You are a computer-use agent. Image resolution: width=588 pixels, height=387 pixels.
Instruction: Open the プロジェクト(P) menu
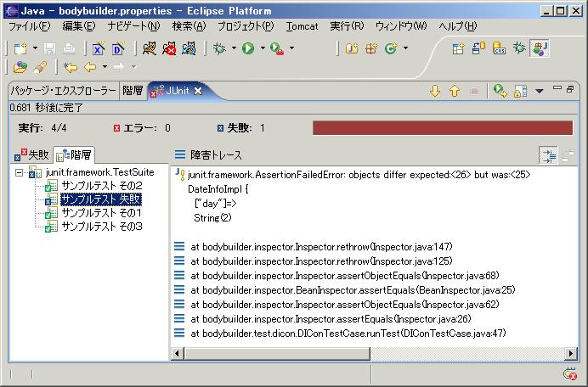tap(246, 26)
